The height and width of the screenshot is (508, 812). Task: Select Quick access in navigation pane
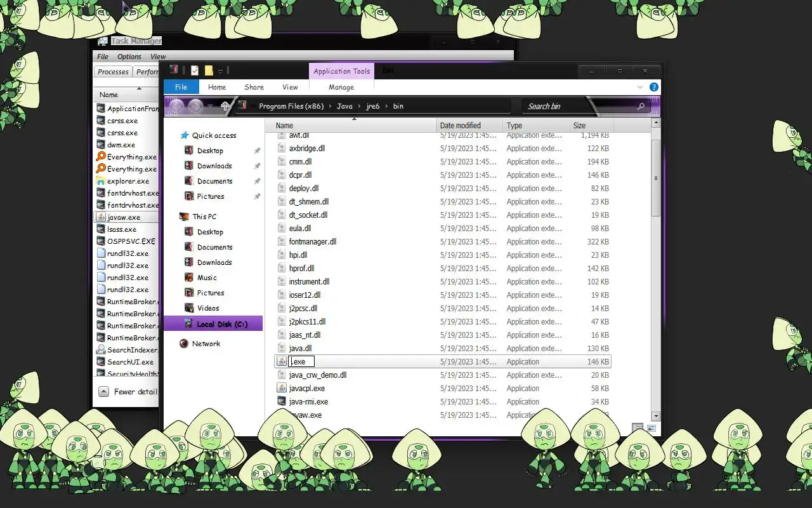tap(214, 135)
